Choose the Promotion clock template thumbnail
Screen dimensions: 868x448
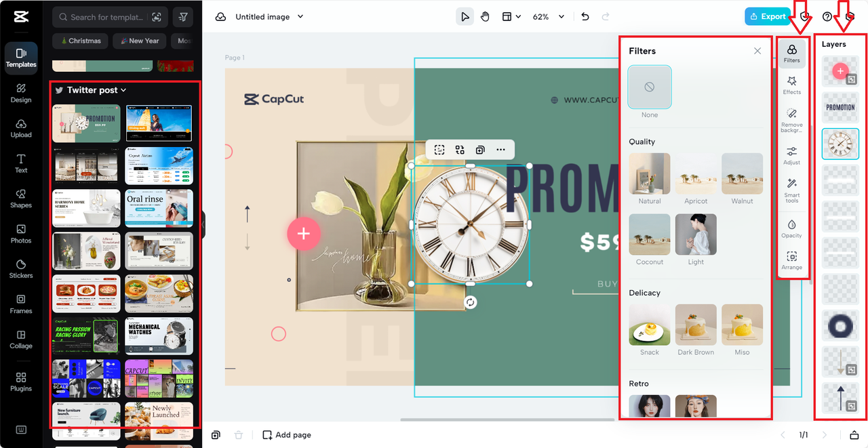86,123
